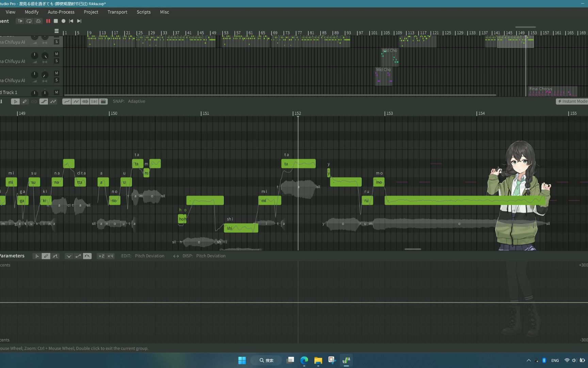
Task: Toggle x2 vertical zoom in Parameters panel
Action: [101, 256]
